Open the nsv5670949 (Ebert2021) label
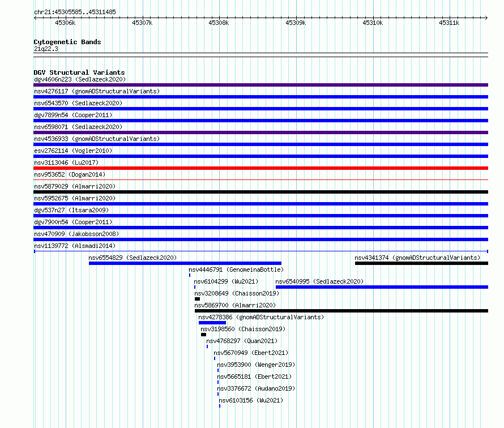 (251, 353)
